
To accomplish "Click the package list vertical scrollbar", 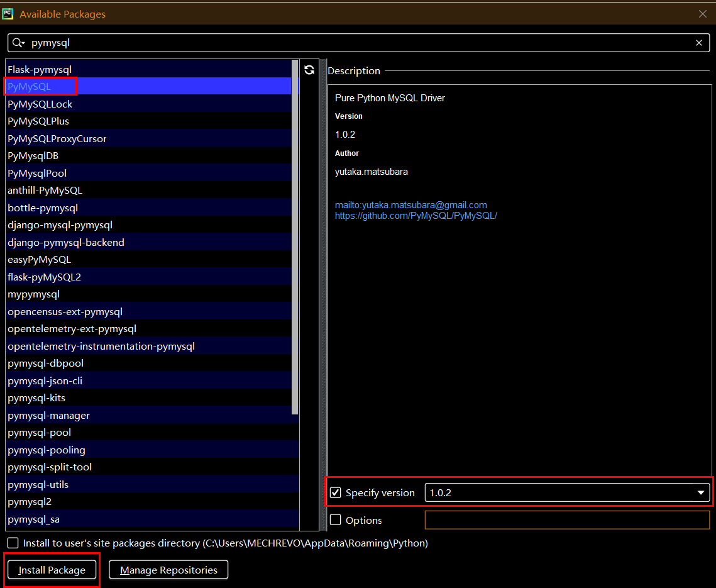I will [295, 238].
